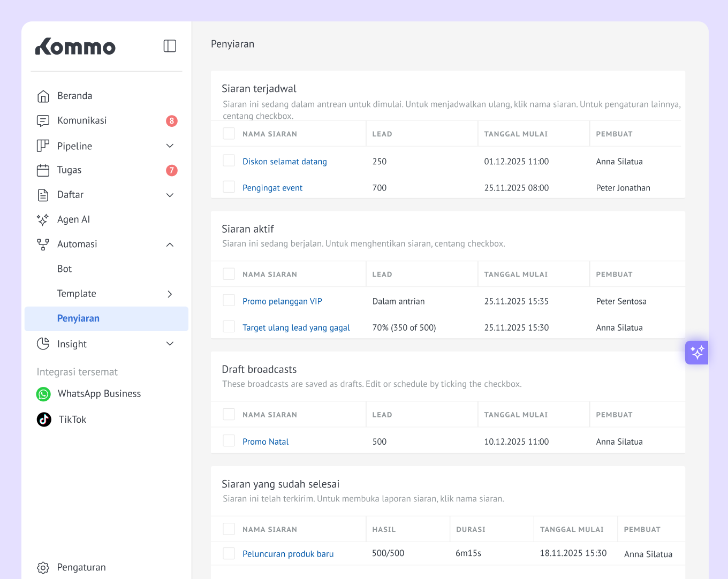728x579 pixels.
Task: Open Pengaturan gear icon
Action: (43, 567)
